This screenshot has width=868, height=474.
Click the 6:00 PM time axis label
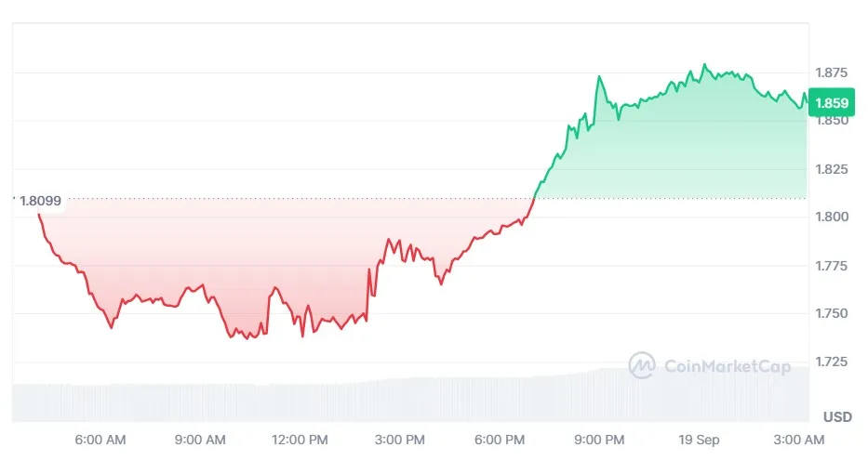pyautogui.click(x=501, y=440)
